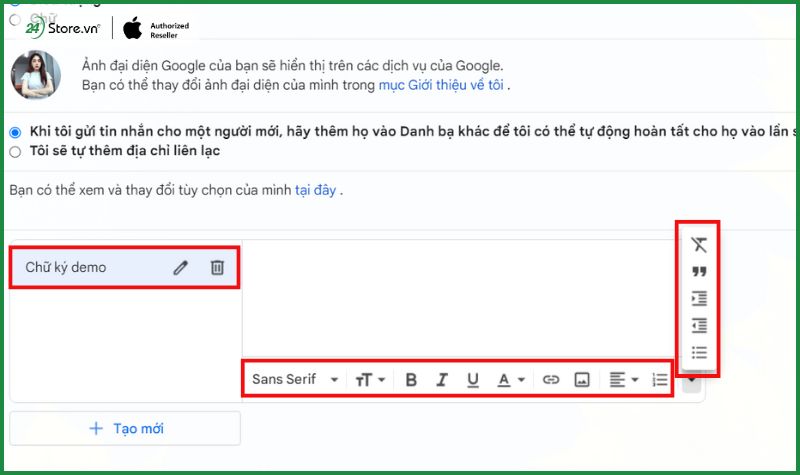Apply quote formatting
This screenshot has width=800, height=475.
click(x=699, y=271)
